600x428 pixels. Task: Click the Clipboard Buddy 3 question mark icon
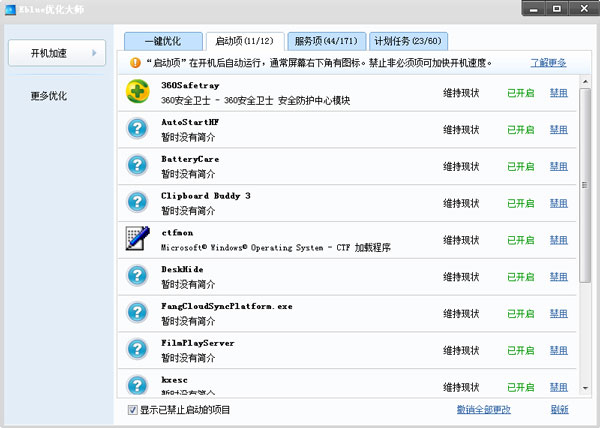tap(137, 202)
